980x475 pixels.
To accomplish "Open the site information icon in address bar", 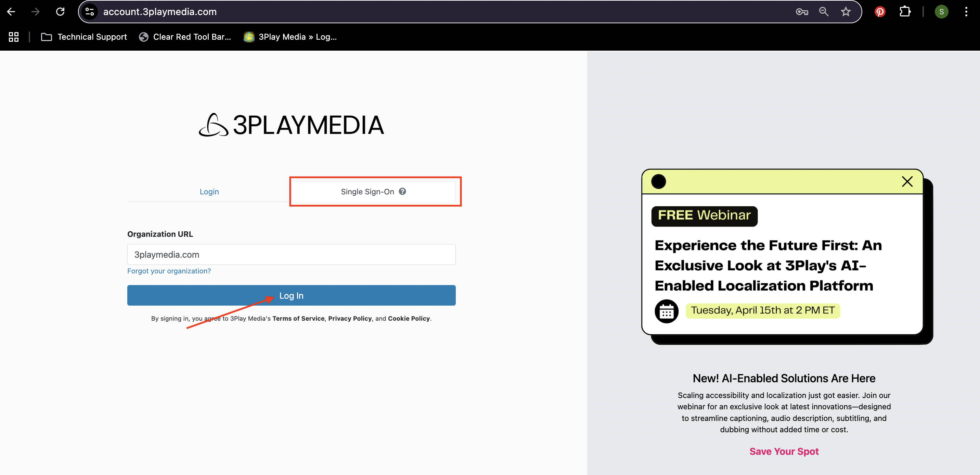I will [x=90, y=12].
